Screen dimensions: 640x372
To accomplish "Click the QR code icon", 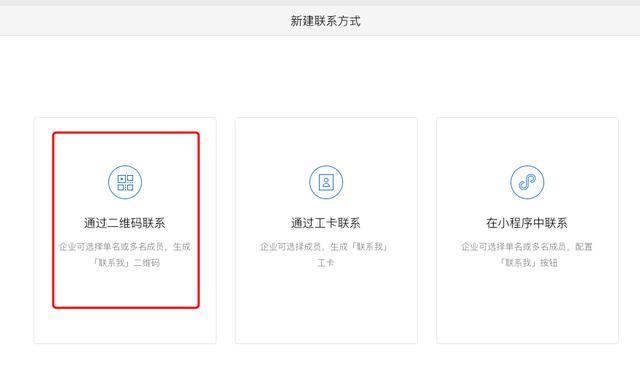I will click(x=125, y=182).
